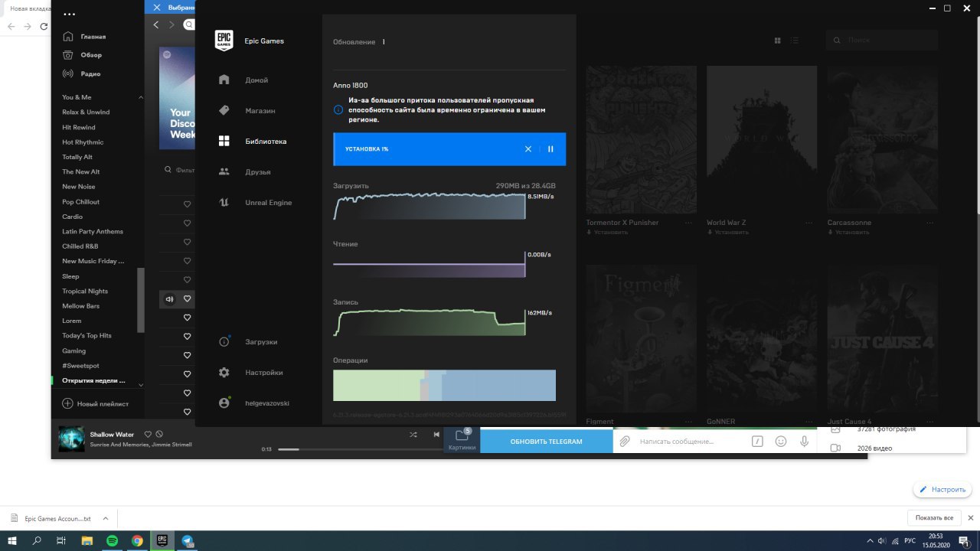Open download item options chevron

pyautogui.click(x=106, y=518)
